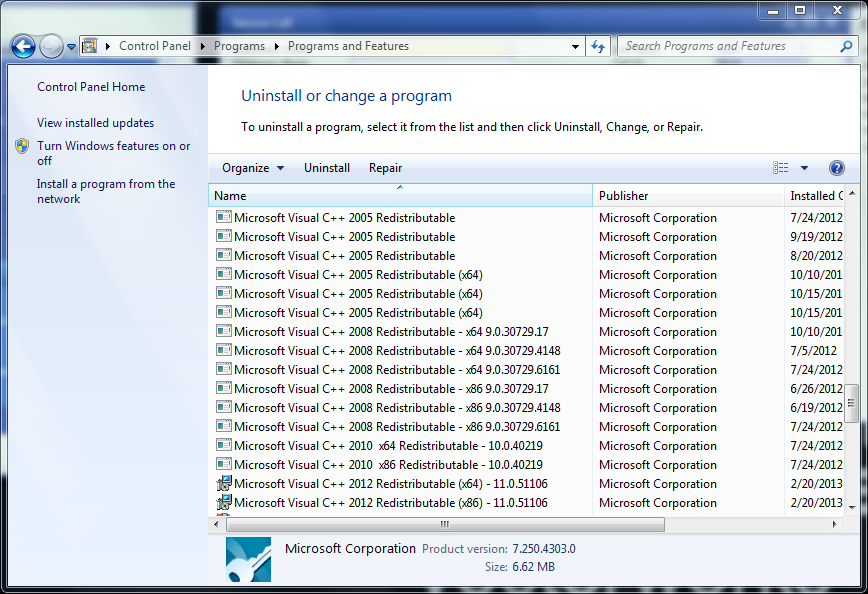Open the view options dropdown arrow
This screenshot has width=868, height=594.
[x=804, y=168]
